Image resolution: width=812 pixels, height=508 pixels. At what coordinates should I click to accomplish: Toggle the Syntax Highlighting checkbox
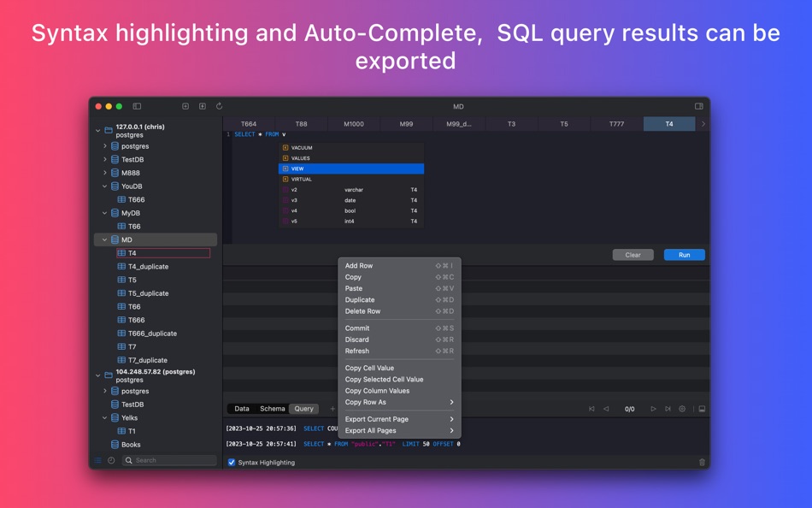tap(232, 463)
